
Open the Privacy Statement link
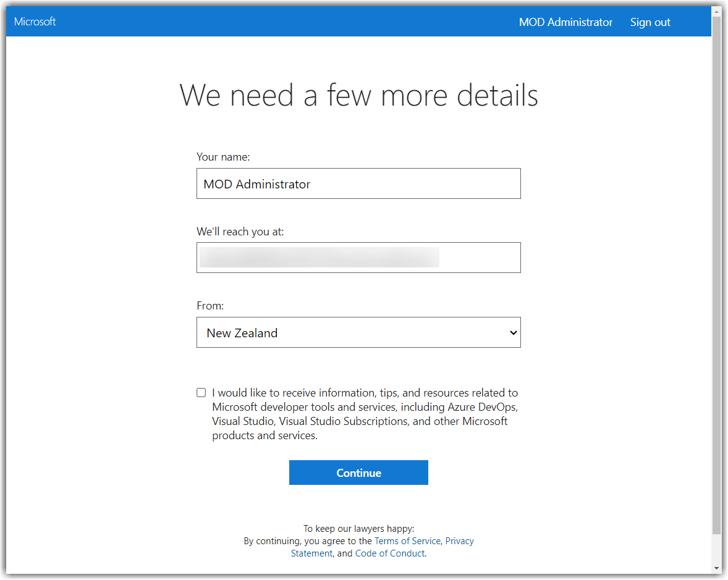[x=459, y=541]
